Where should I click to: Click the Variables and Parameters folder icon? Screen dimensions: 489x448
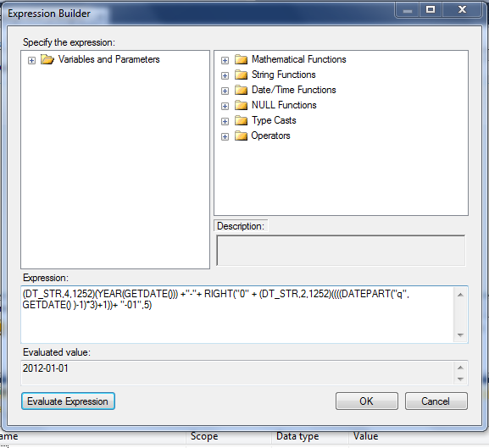pos(47,59)
